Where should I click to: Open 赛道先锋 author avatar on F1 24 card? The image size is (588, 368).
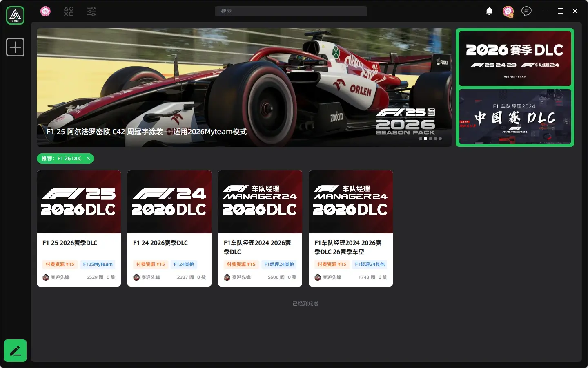tap(136, 278)
